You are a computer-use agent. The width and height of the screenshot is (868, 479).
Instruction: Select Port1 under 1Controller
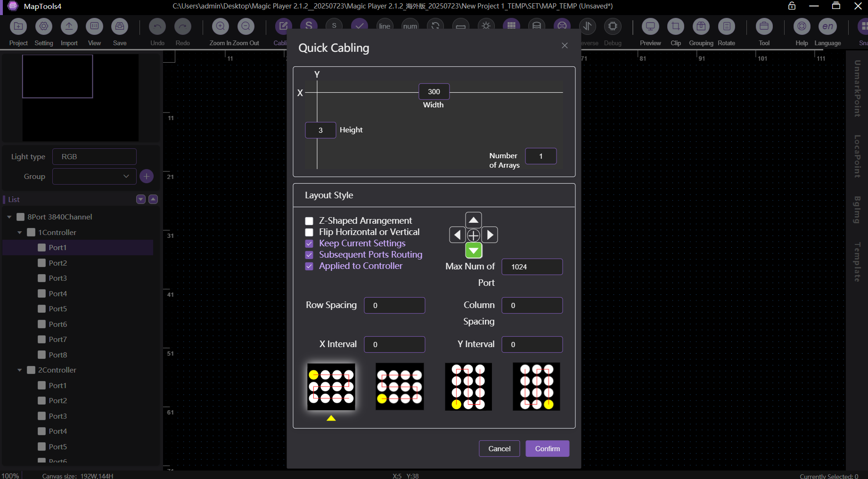[x=78, y=247]
